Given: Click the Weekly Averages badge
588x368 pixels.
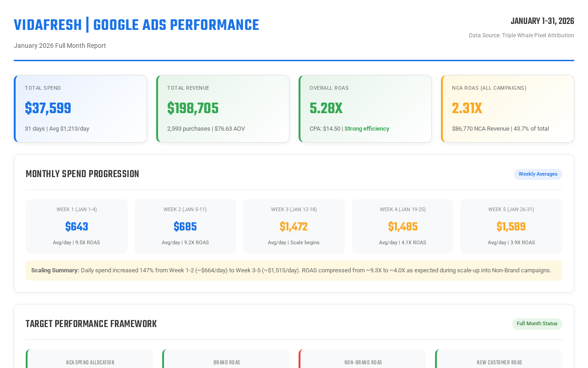Looking at the screenshot, I should click(538, 173).
